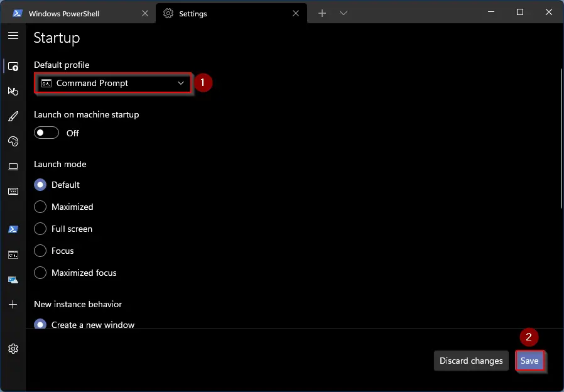
Task: Select the Startup sidebar icon
Action: click(x=13, y=67)
